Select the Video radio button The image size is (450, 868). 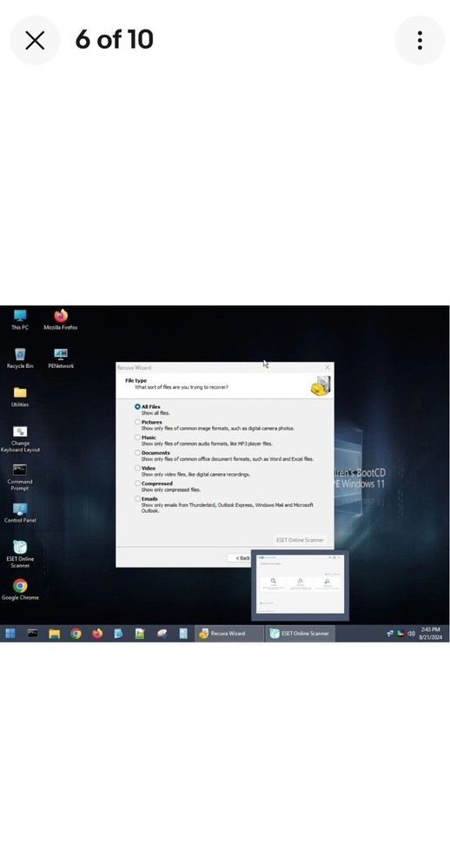[x=137, y=468]
